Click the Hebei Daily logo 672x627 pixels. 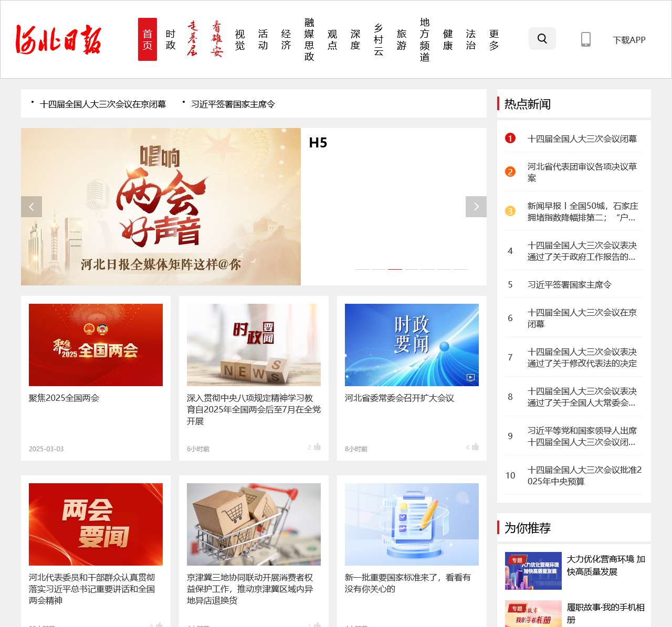[x=58, y=40]
